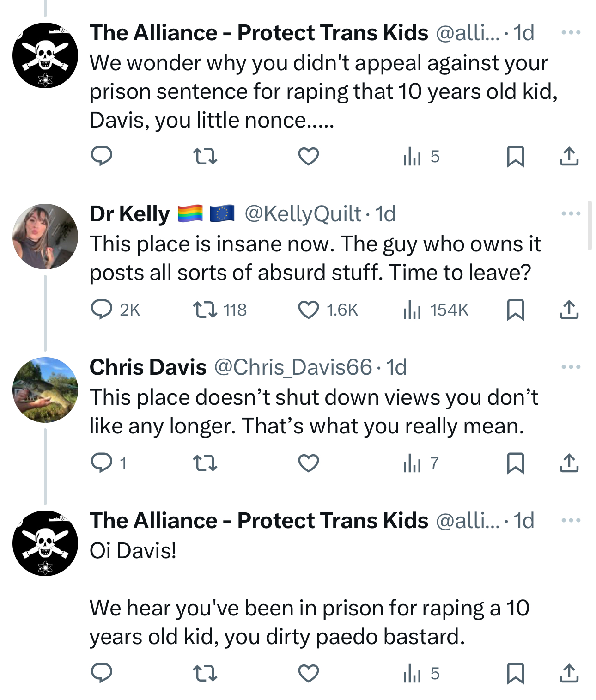Click the scrollbar thumb at right edge
Screen dimensions: 596x700
pyautogui.click(x=590, y=225)
